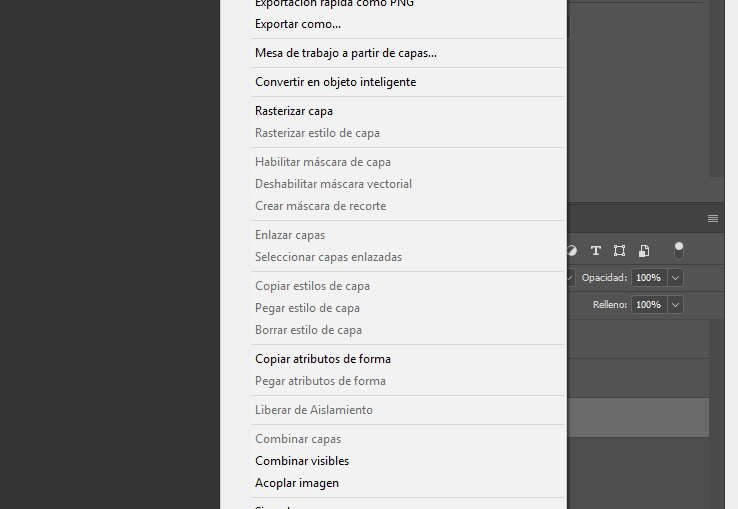Image resolution: width=738 pixels, height=509 pixels.
Task: Toggle the layer filtering switch
Action: 679,250
